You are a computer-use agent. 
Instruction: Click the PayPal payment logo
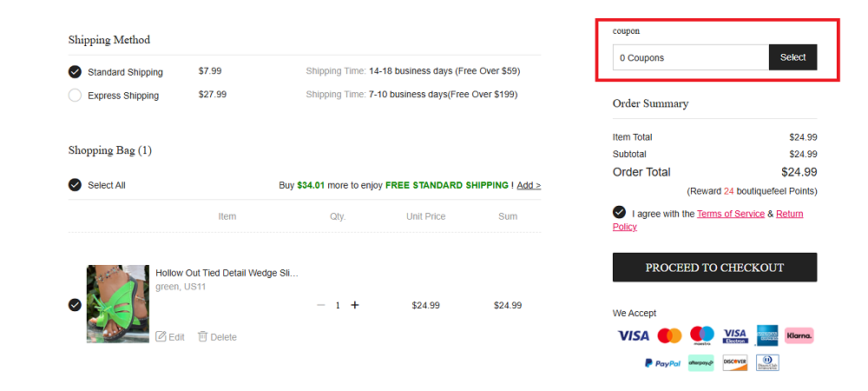click(x=662, y=363)
